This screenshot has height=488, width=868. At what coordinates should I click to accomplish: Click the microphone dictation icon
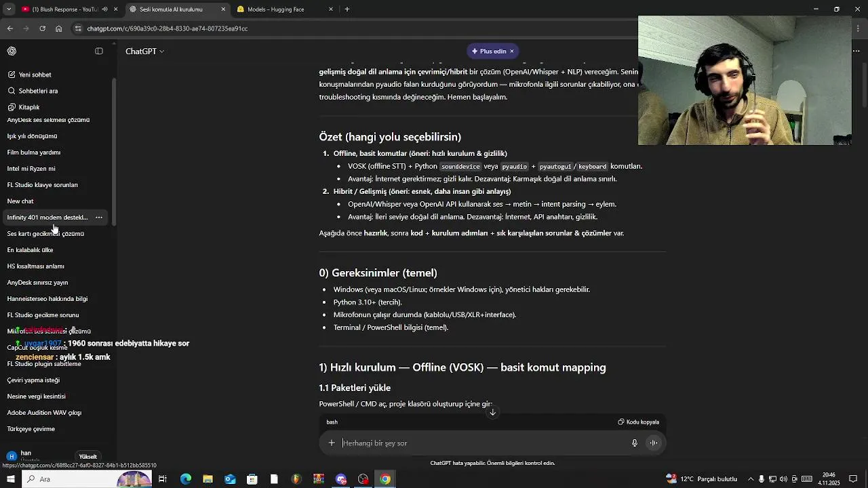pos(635,443)
